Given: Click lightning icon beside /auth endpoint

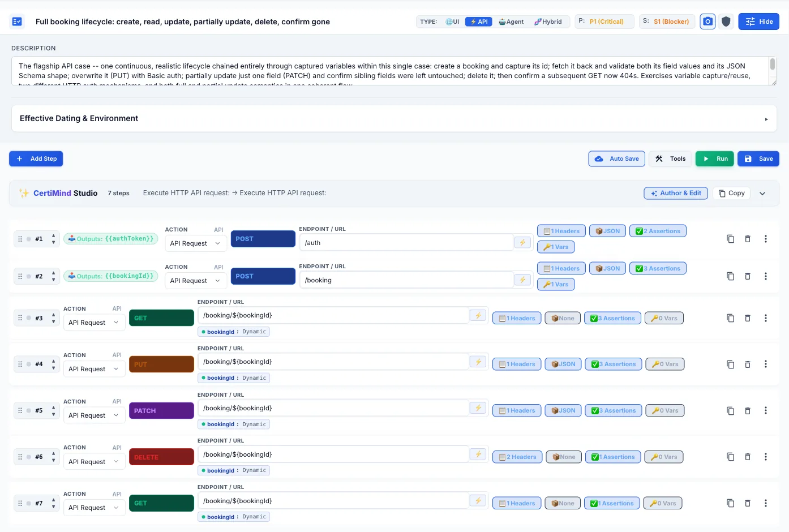Looking at the screenshot, I should [x=522, y=243].
